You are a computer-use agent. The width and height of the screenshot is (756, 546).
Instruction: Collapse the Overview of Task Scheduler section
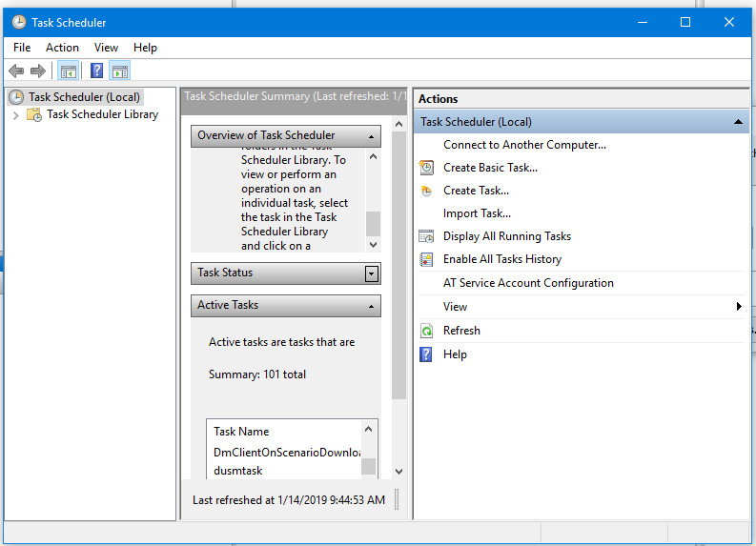[371, 137]
